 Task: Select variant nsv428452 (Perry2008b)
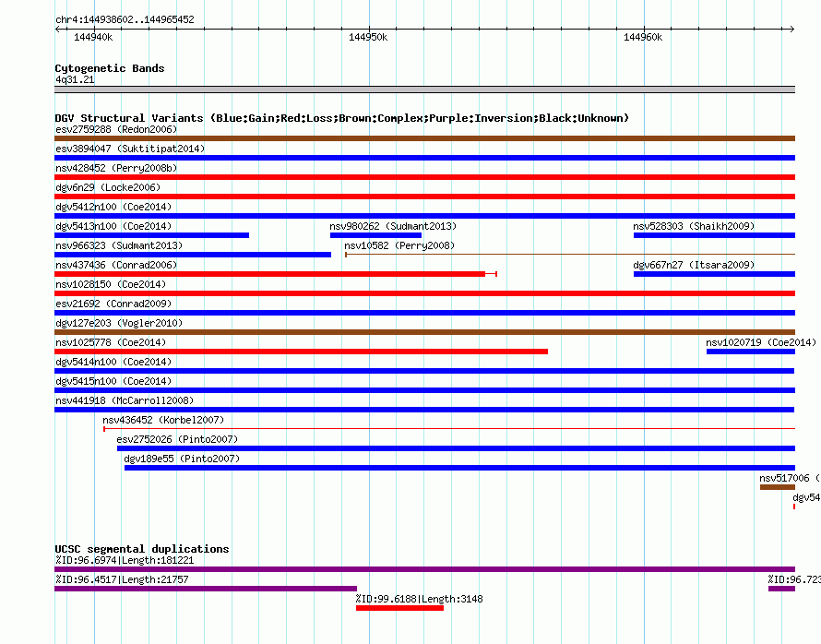pos(116,168)
